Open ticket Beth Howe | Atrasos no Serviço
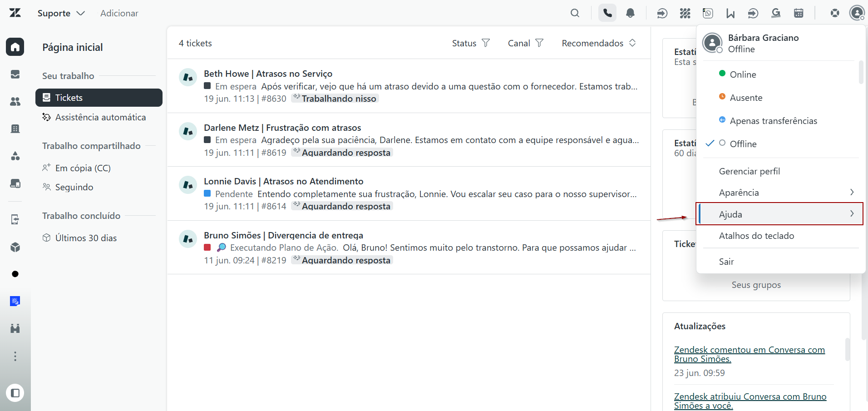The height and width of the screenshot is (411, 868). point(268,74)
